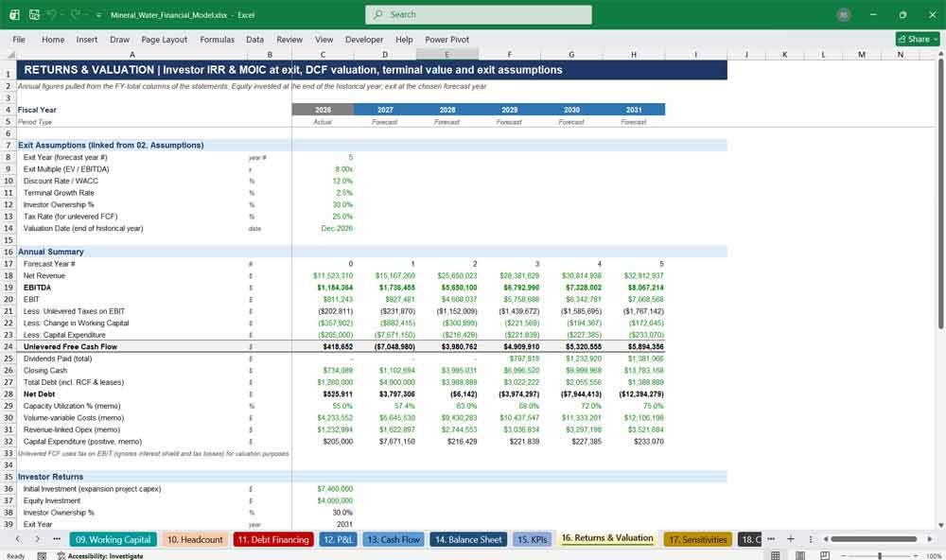Click the 16. Returns & Valuation sheet tab

(x=607, y=538)
